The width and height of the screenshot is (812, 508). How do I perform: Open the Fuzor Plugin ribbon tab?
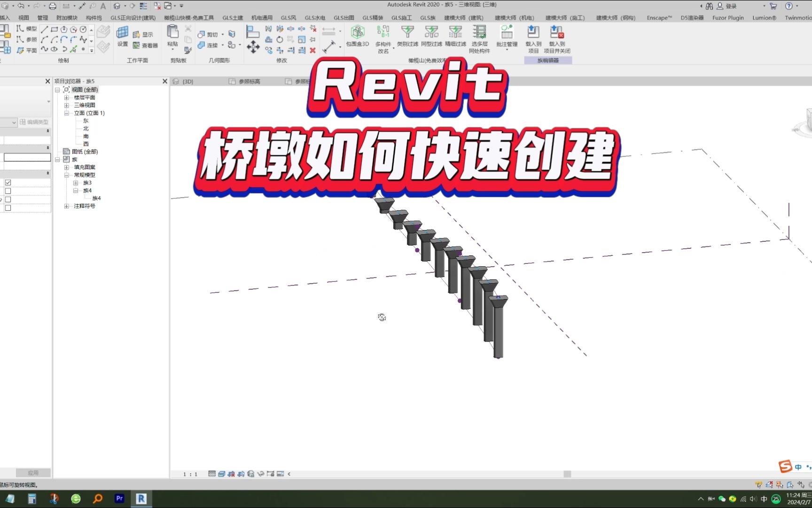click(728, 18)
